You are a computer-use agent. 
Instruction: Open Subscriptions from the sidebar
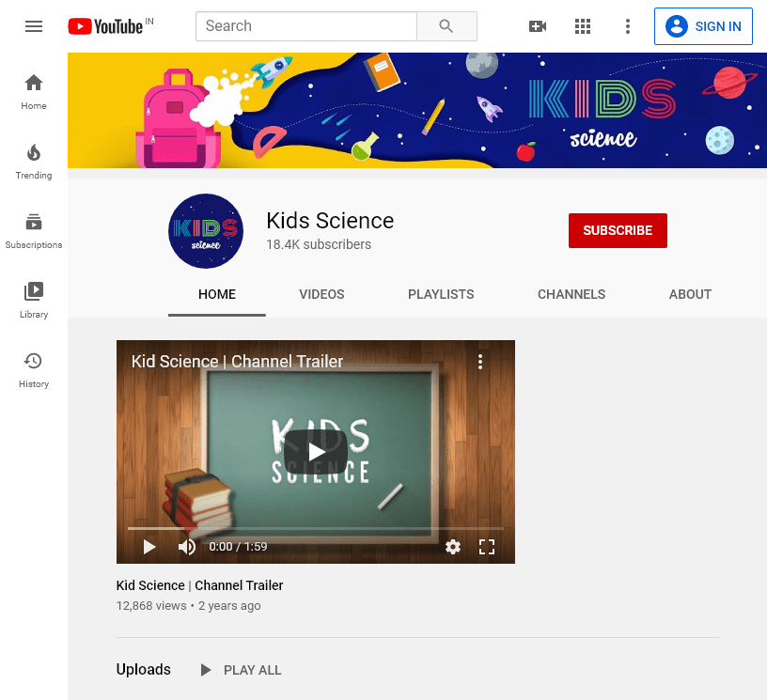34,231
